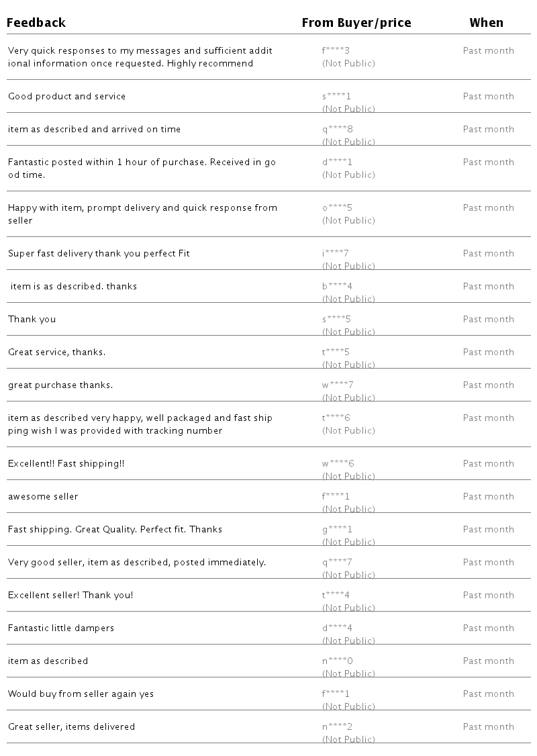Click the Feedback column header
537x756 pixels.
36,23
